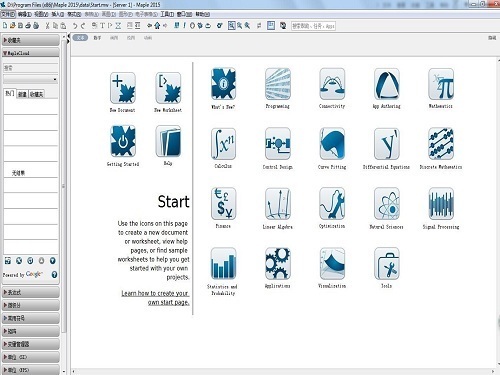The image size is (500, 375).
Task: Expand the 单位 (FPS) units palette
Action: [x=31, y=370]
